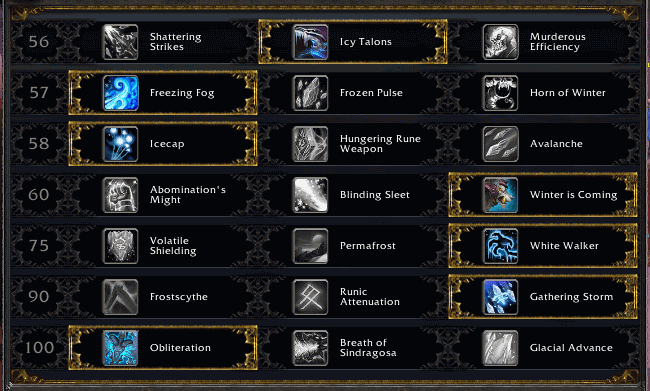Click the Icy Talons talent icon

310,42
